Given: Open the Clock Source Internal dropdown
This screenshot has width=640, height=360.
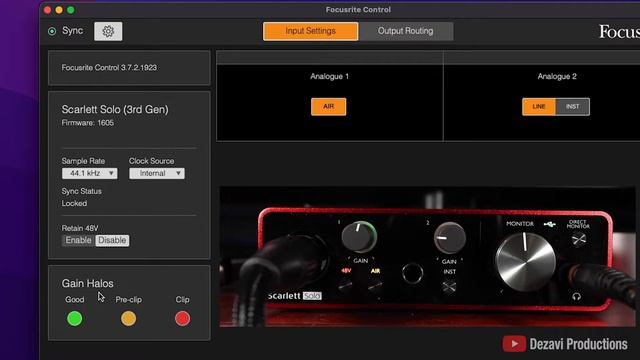Looking at the screenshot, I should (157, 173).
